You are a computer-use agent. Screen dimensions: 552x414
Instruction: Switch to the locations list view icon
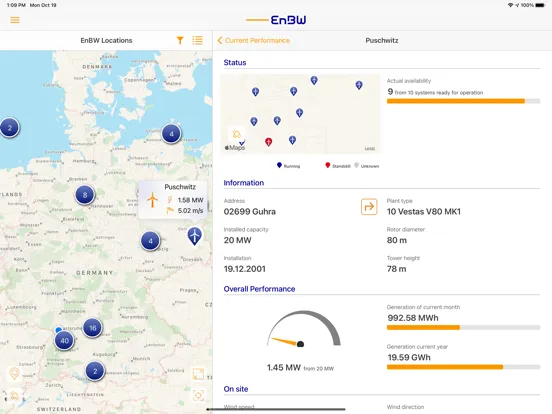[x=197, y=40]
